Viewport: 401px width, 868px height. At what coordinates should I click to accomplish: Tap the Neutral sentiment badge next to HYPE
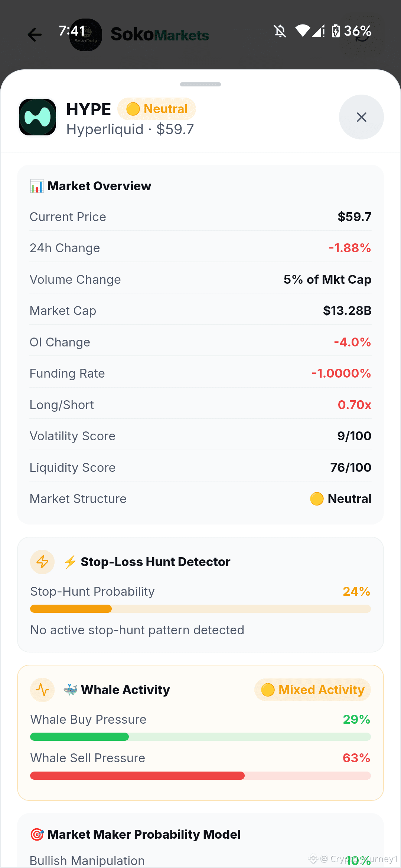coord(157,109)
